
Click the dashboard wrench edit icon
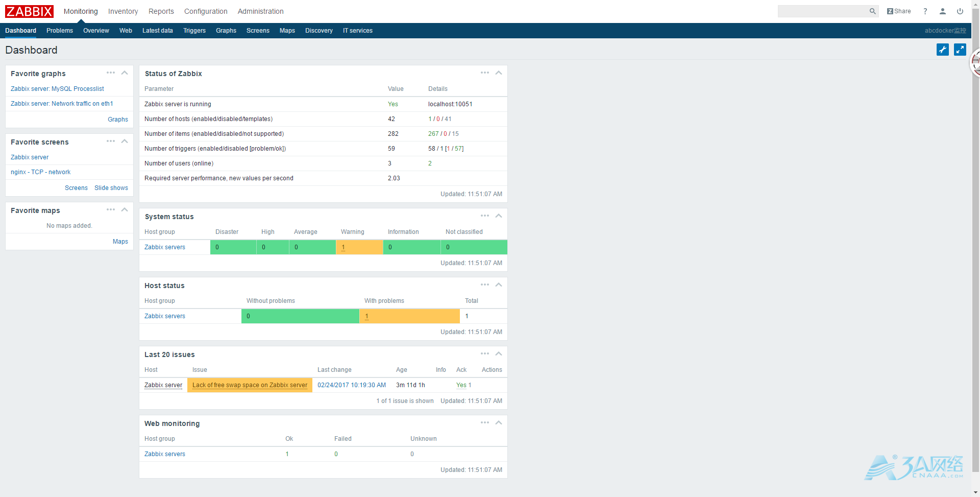(943, 50)
